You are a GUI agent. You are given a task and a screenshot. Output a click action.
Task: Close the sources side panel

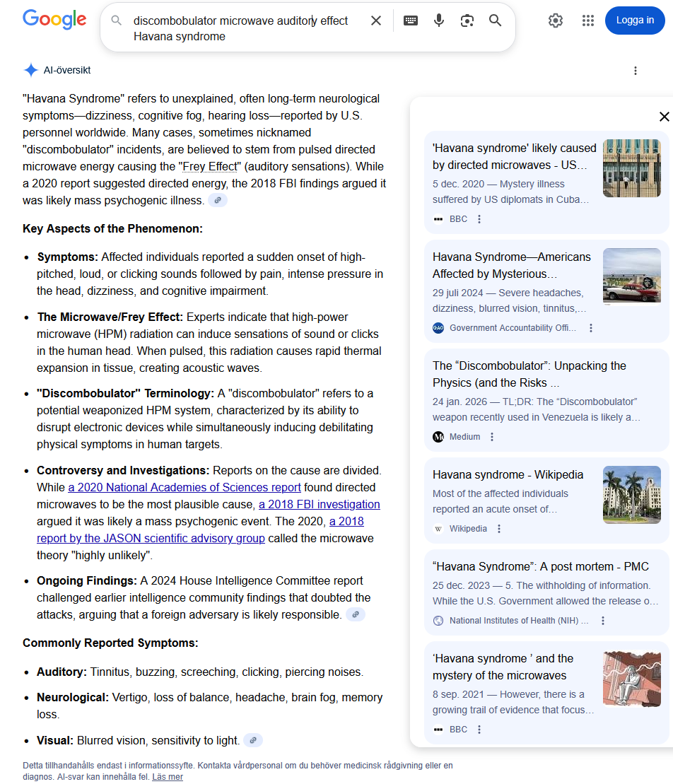664,117
